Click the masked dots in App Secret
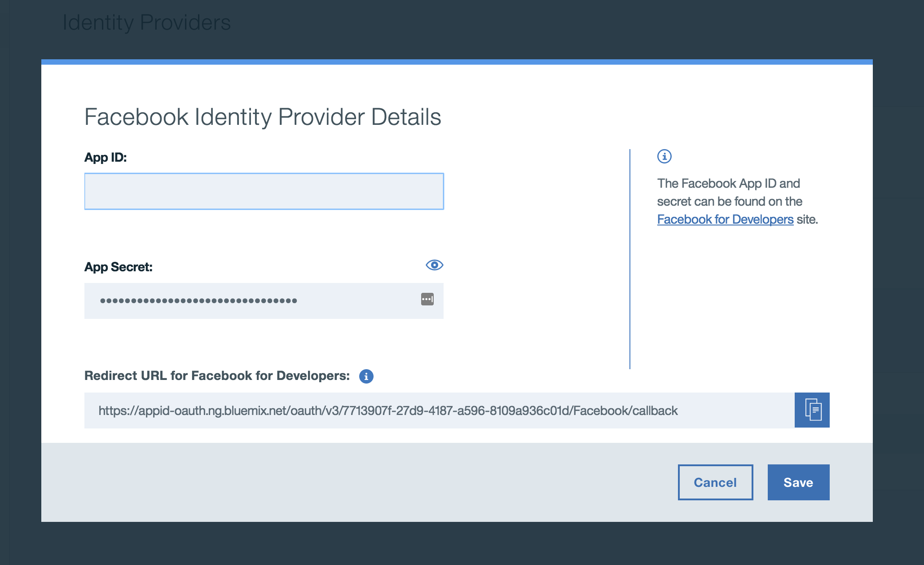Viewport: 924px width, 565px height. [x=198, y=301]
